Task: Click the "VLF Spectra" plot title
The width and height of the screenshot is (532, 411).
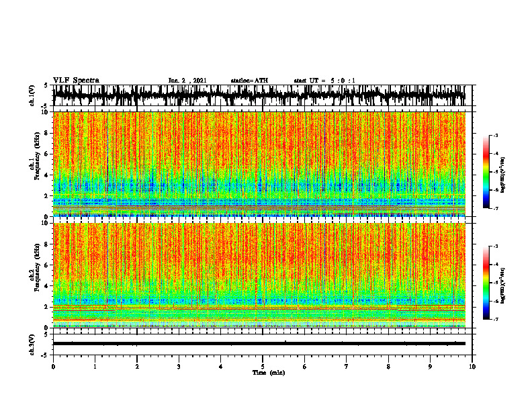Action: point(76,81)
